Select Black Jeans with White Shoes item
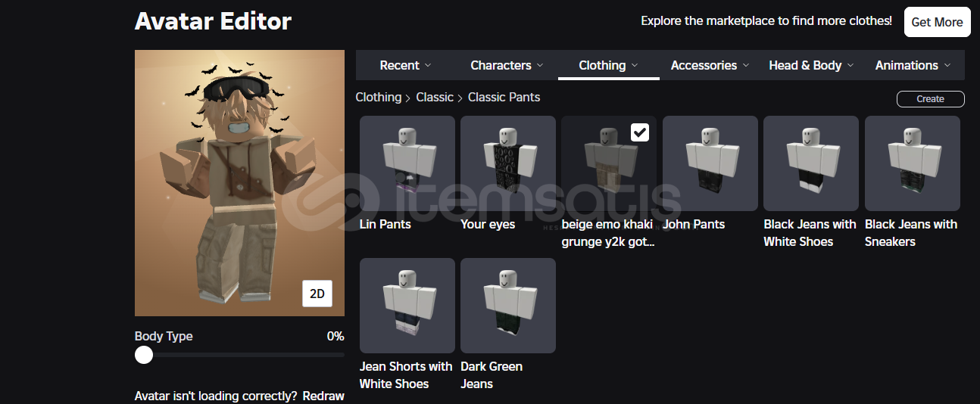This screenshot has width=980, height=404. (811, 163)
